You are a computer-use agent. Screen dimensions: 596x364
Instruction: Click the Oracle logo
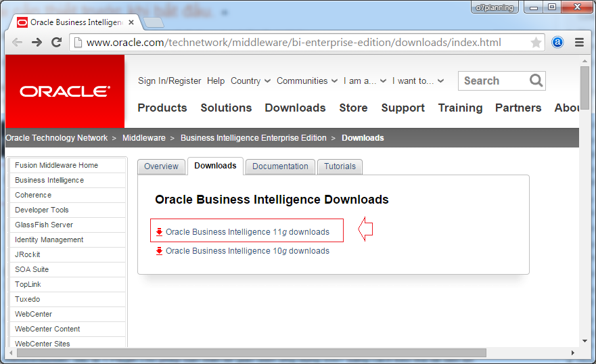click(x=65, y=91)
